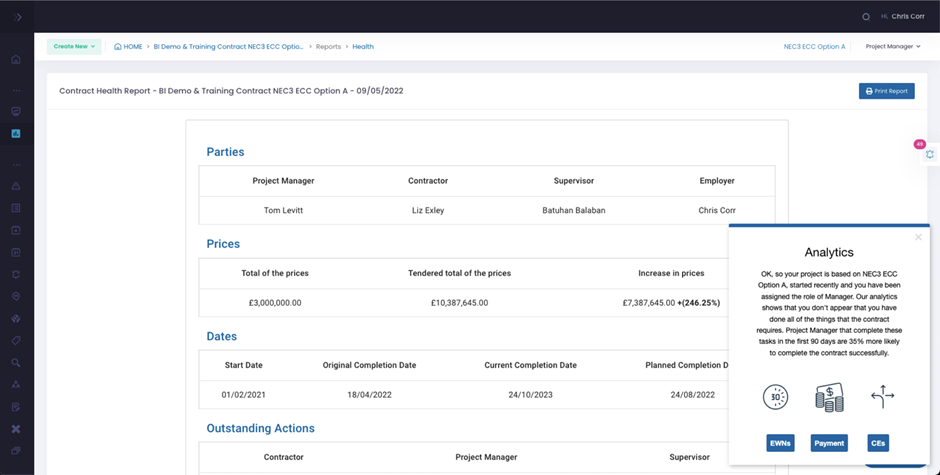Open the chat bubble sidebar icon

pyautogui.click(x=16, y=296)
